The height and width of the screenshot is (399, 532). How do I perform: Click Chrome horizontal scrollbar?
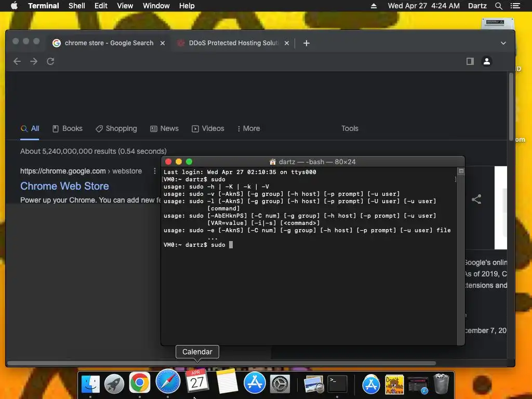[x=221, y=363]
